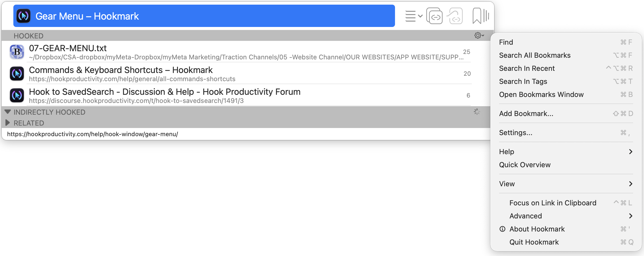Click the 07-GEAR-MENU.txt file icon
644x256 pixels.
(17, 52)
